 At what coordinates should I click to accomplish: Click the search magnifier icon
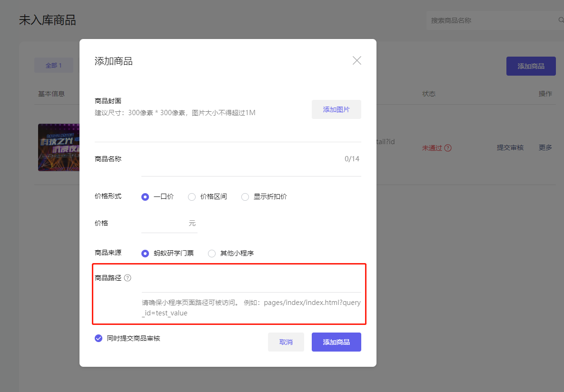[x=561, y=20]
